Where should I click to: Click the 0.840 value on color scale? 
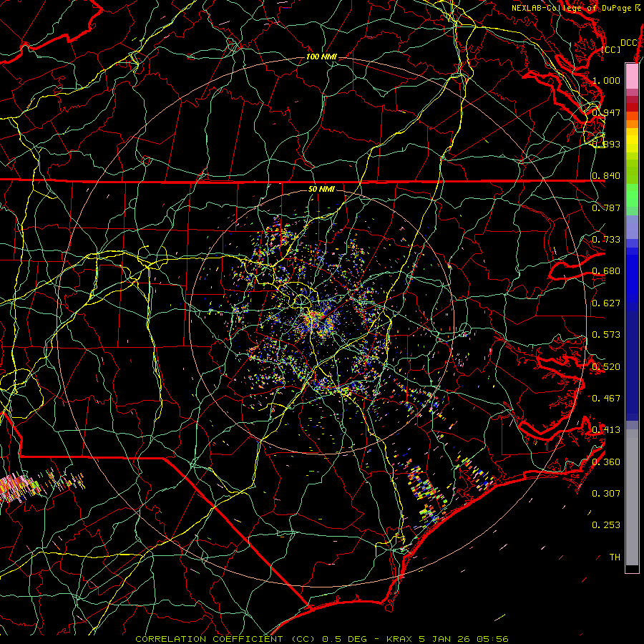(606, 176)
